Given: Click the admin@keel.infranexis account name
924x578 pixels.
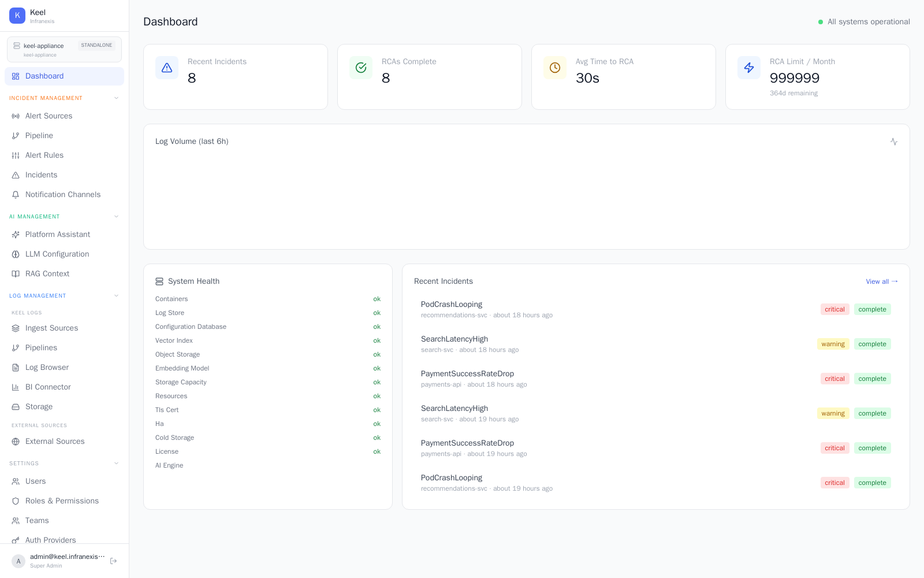Looking at the screenshot, I should pos(68,557).
